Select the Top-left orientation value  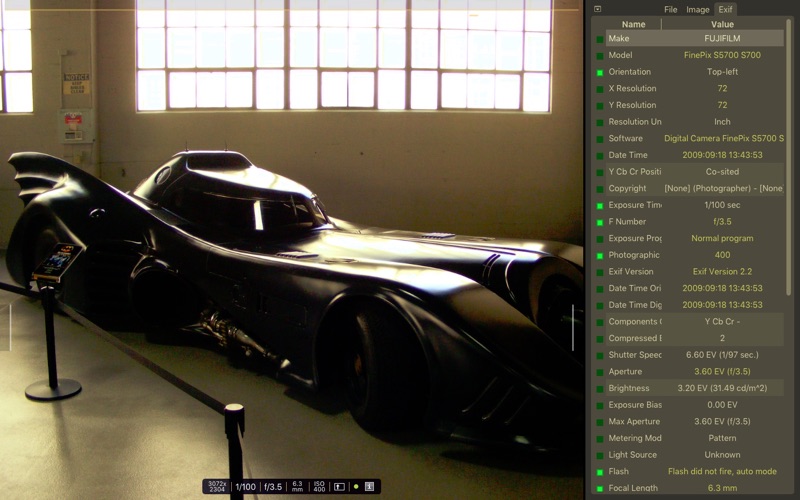point(722,72)
